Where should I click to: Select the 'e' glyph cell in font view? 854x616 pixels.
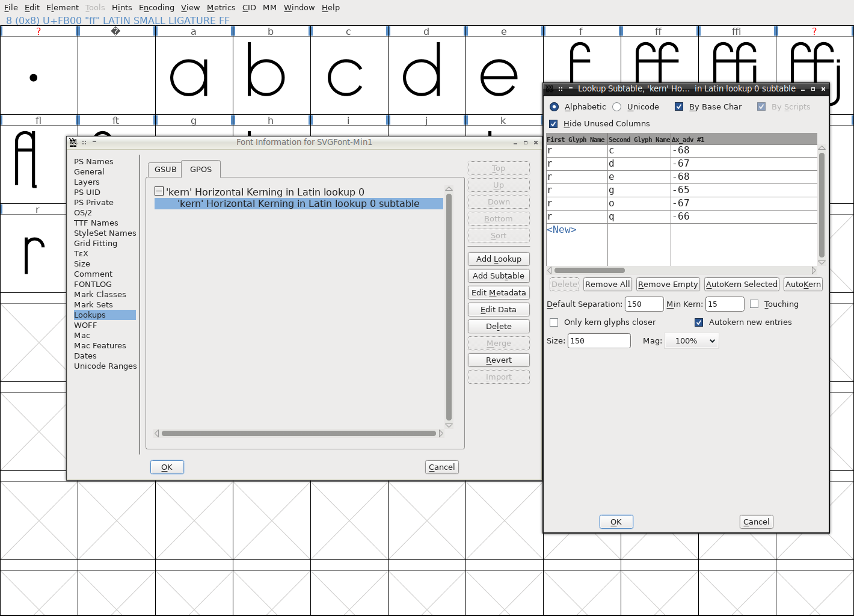504,75
